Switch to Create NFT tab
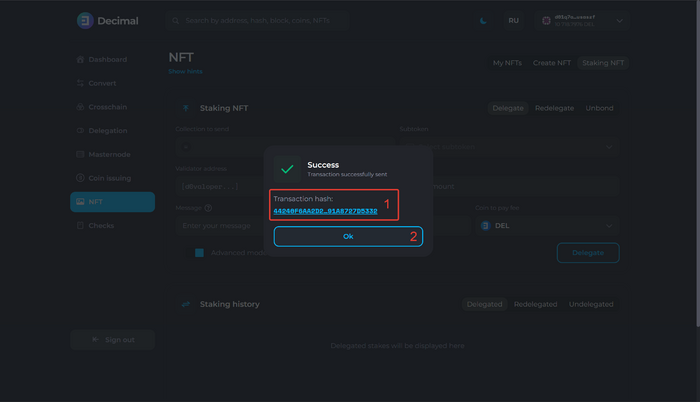 (x=552, y=63)
